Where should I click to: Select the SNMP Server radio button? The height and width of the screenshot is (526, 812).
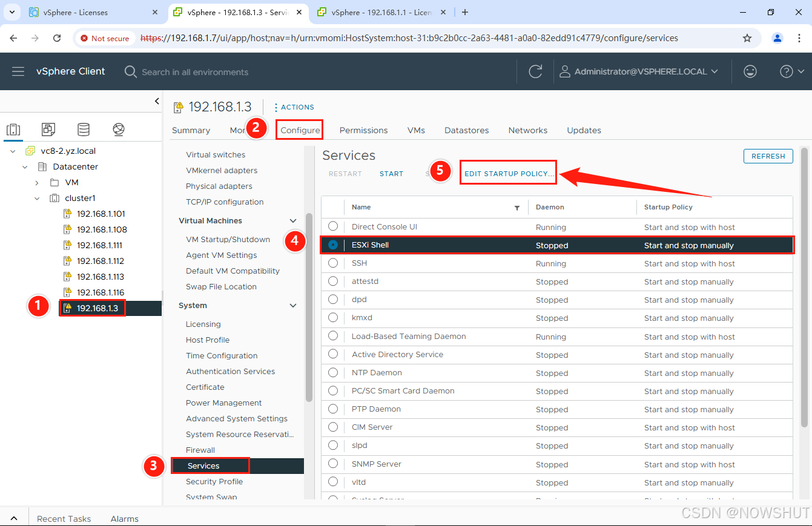(333, 464)
